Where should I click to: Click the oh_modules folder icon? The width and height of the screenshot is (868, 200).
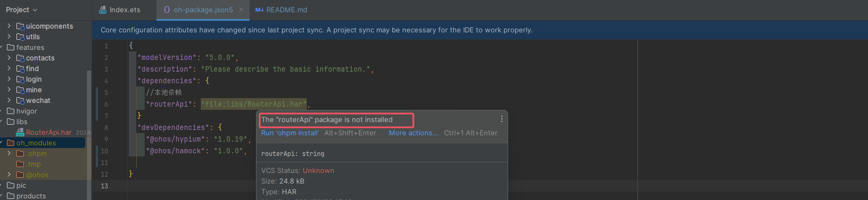pos(11,143)
